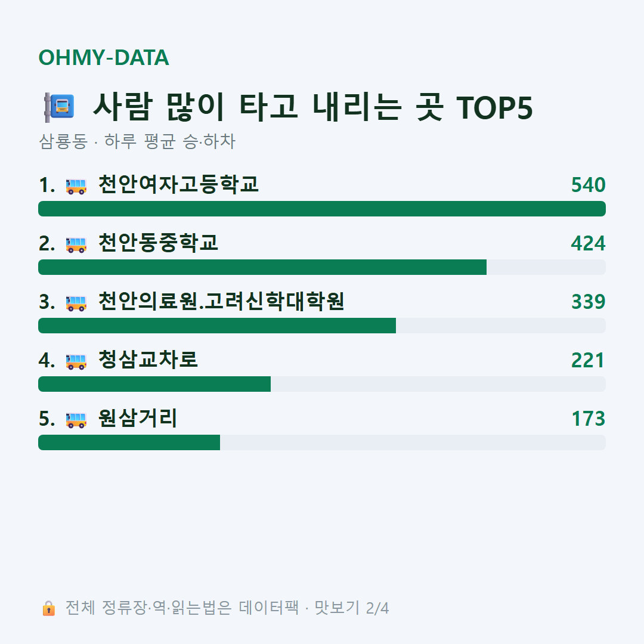644x644 pixels.
Task: Click bus icon beside 천안의료원.고려신학대학원
Action: (76, 303)
